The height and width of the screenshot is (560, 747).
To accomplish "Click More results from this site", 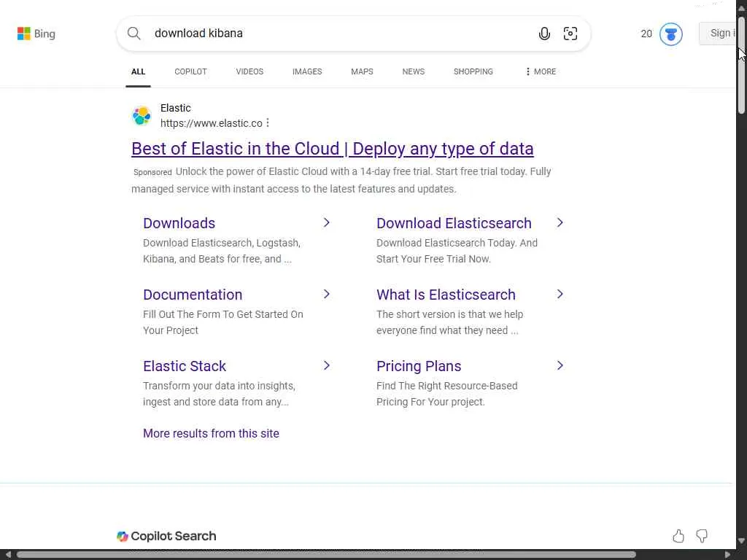I will click(x=211, y=433).
